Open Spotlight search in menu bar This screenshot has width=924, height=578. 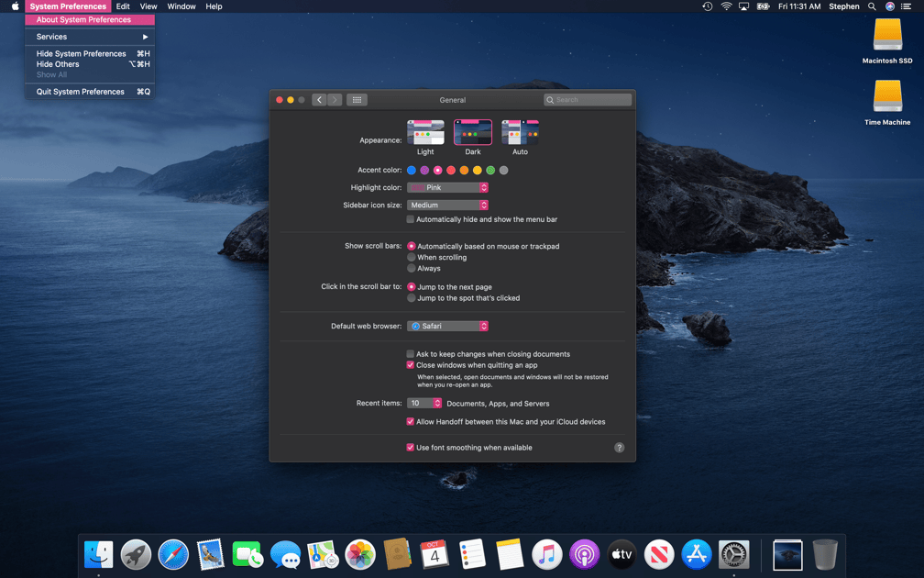pyautogui.click(x=872, y=6)
